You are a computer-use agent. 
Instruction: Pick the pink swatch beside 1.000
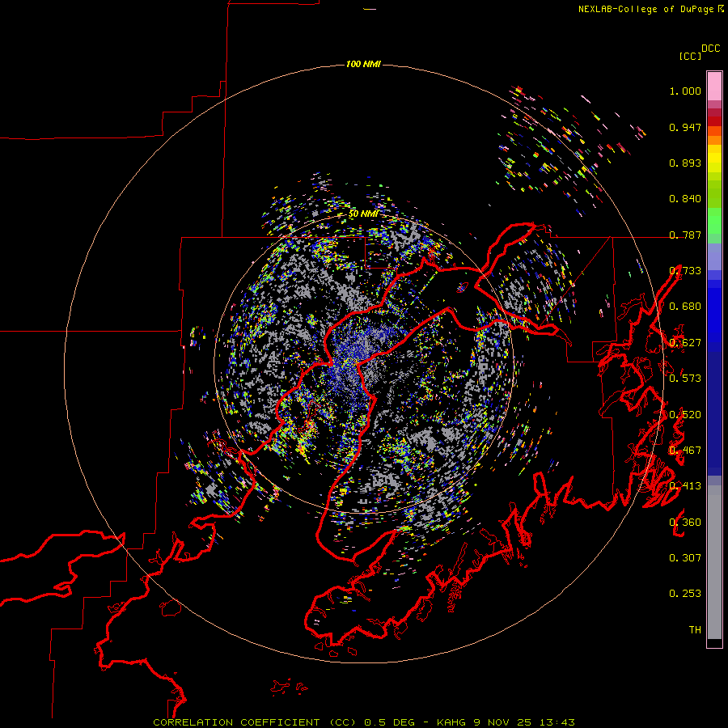pos(714,87)
